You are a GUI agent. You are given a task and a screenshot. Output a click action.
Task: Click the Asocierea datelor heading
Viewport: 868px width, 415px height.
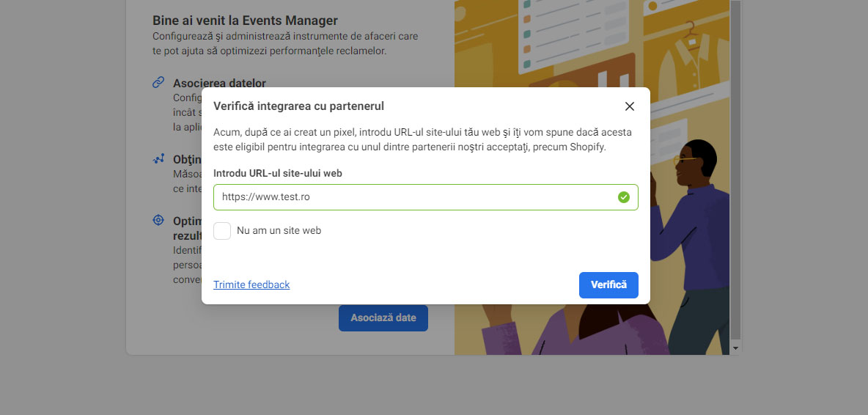tap(219, 84)
